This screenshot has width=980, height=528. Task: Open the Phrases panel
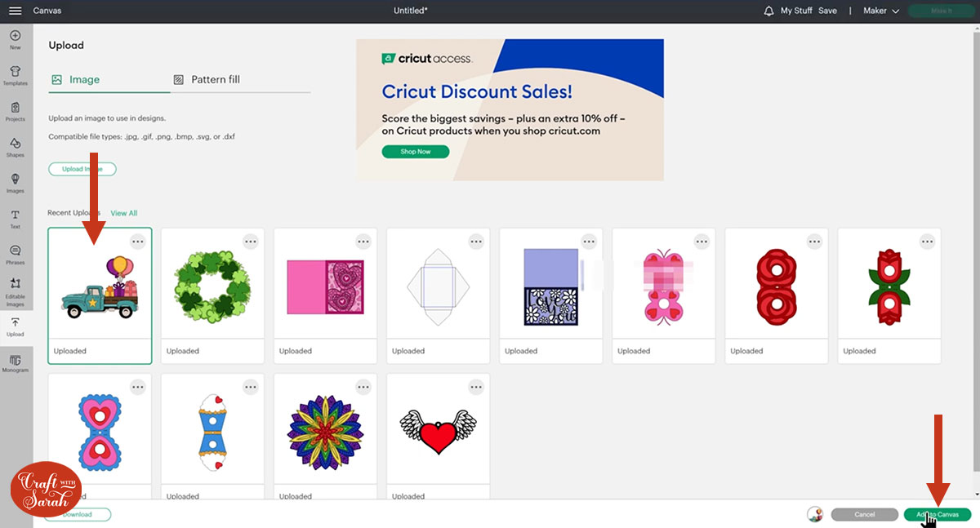[x=15, y=254]
